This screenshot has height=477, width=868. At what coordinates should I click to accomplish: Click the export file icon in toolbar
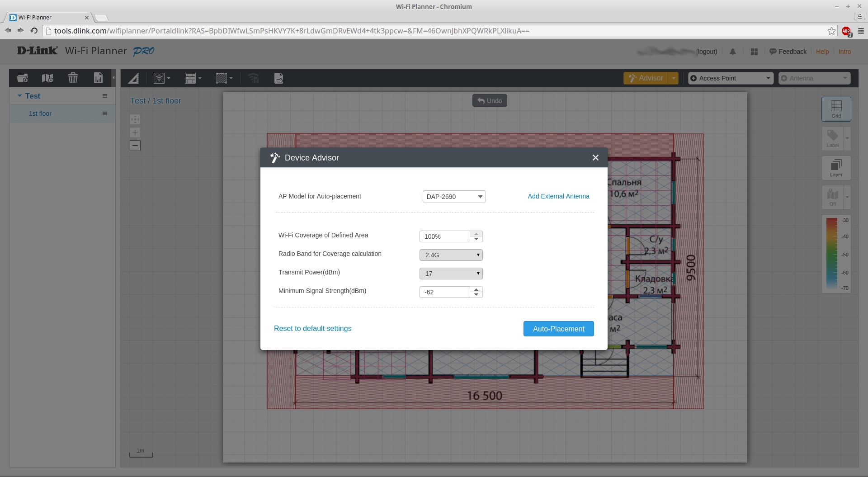pyautogui.click(x=279, y=79)
